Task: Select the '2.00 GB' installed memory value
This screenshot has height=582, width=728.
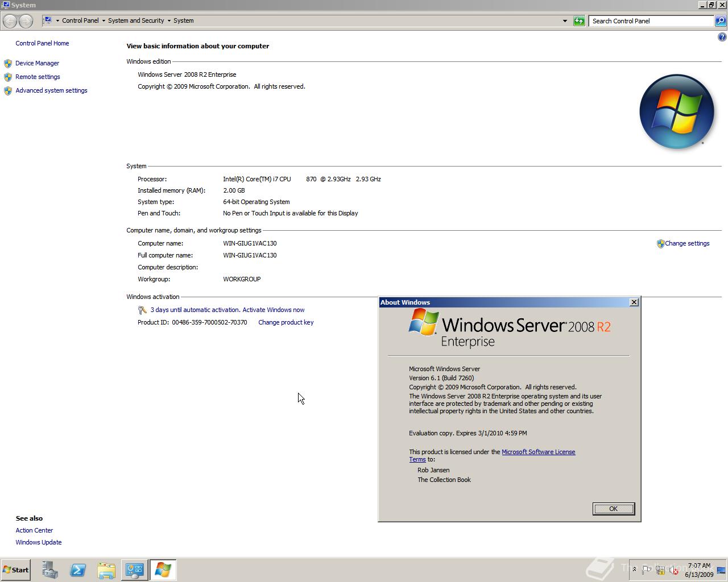Action: point(234,190)
